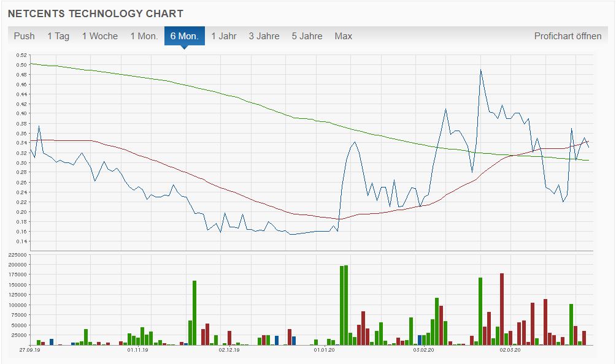
Task: Switch to the 1 Tag timeframe
Action: tap(58, 36)
